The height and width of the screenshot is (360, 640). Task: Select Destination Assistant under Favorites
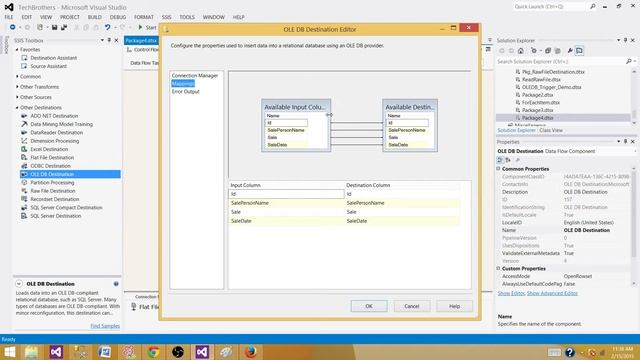coord(53,58)
